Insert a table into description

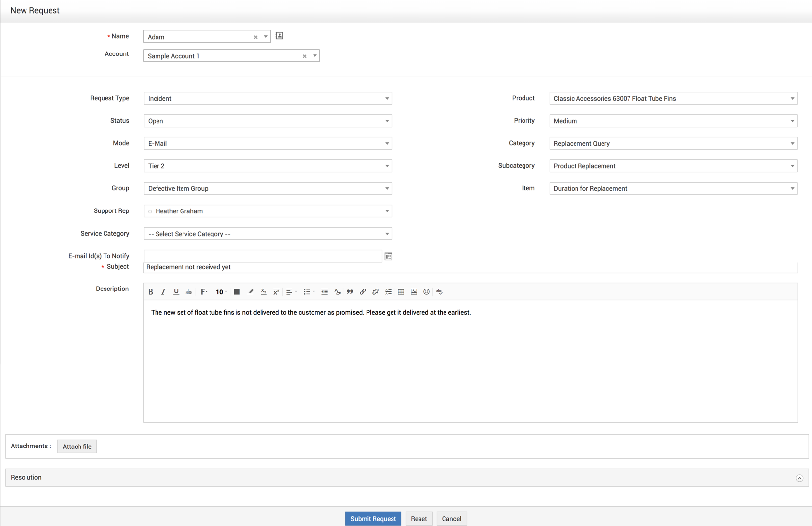point(401,292)
